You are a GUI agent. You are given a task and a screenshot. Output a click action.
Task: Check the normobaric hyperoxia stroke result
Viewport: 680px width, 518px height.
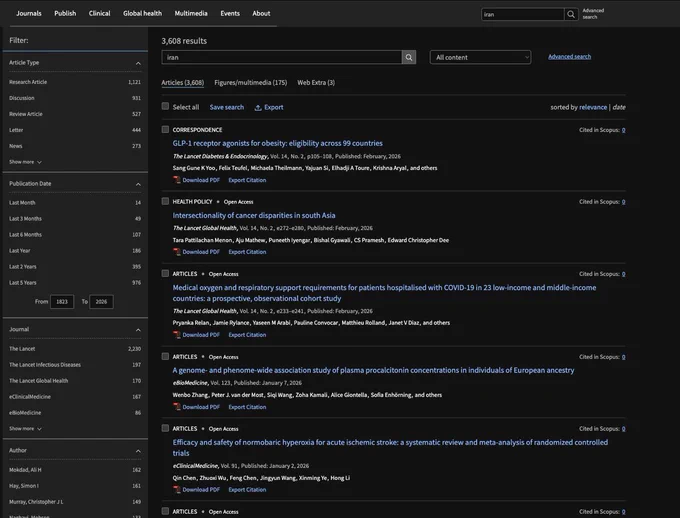tap(165, 428)
